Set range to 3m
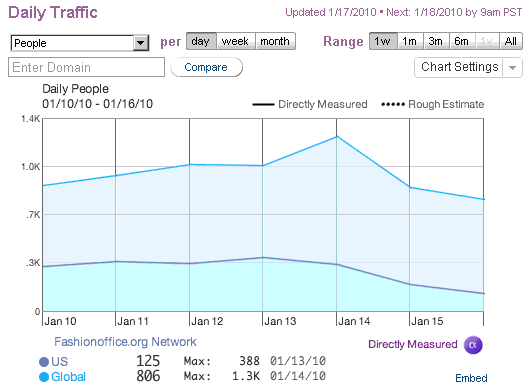Screen dimensions: 530x392 tap(436, 41)
